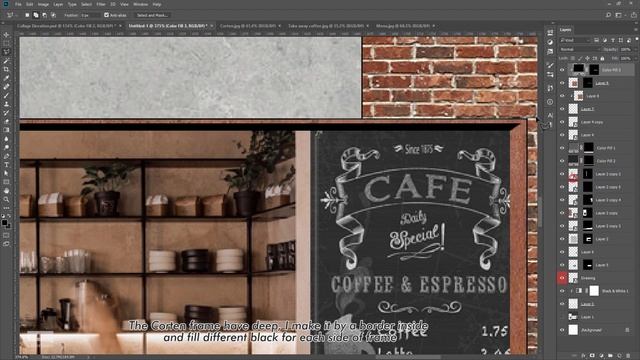Filter layers by type layers (T icon)
The width and height of the screenshot is (640, 360).
[x=612, y=40]
